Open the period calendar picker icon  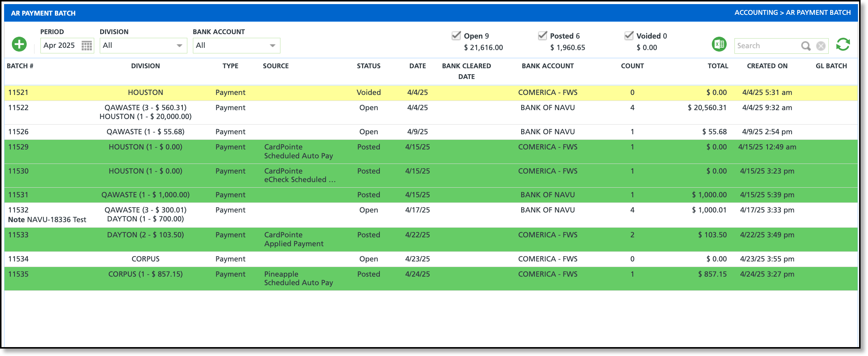coord(87,46)
